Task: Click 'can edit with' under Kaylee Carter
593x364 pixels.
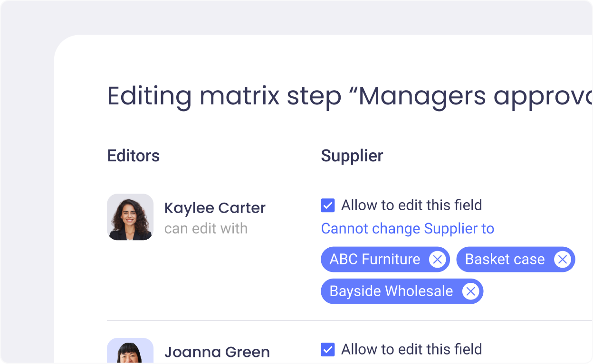Action: [x=206, y=229]
